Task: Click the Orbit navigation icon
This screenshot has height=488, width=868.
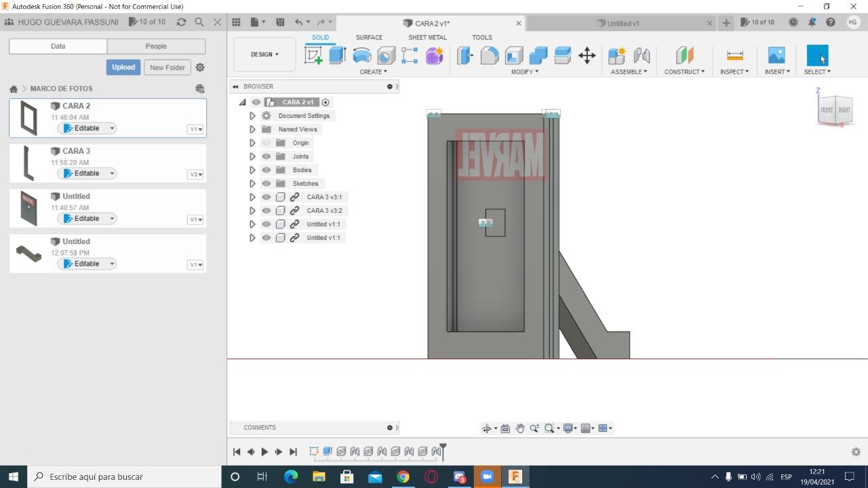Action: coord(487,428)
